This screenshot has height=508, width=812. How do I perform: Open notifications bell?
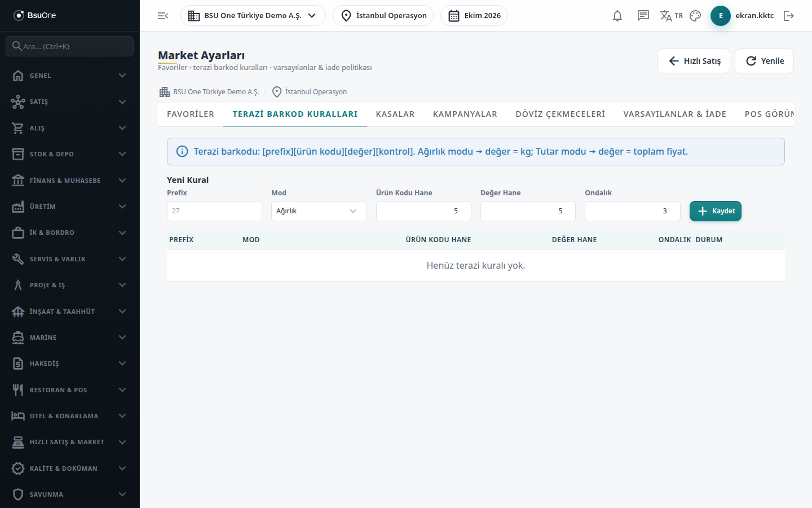[617, 16]
